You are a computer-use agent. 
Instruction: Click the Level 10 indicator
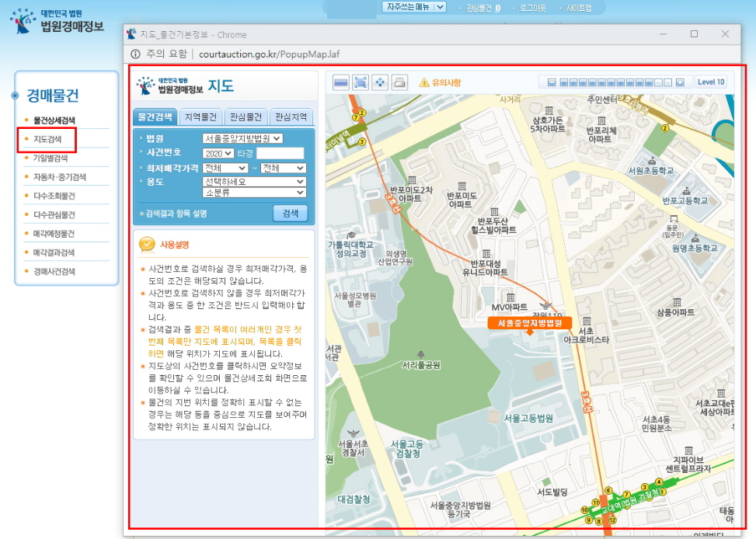pyautogui.click(x=711, y=82)
